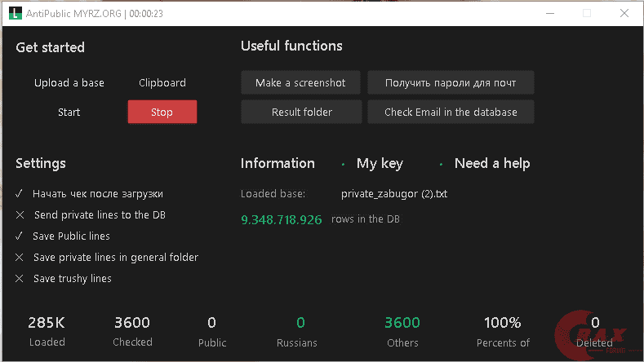This screenshot has width=644, height=362.
Task: Open the Result folder
Action: pyautogui.click(x=301, y=112)
